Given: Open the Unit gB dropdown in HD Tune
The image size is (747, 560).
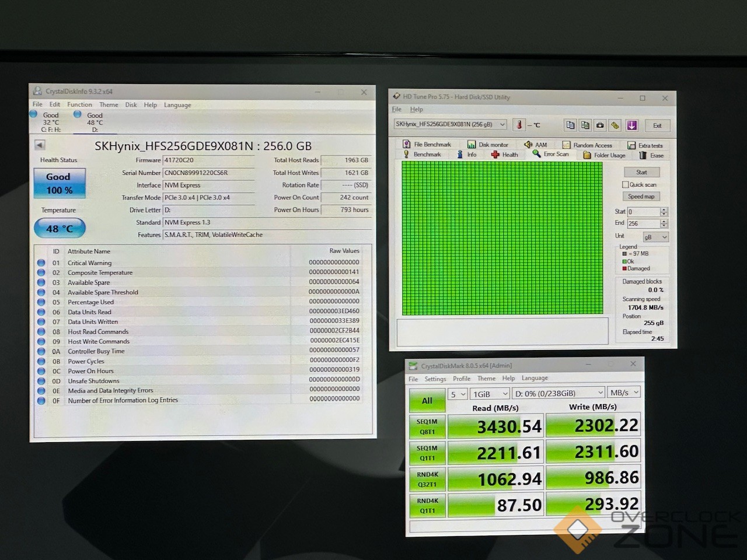Looking at the screenshot, I should [655, 237].
